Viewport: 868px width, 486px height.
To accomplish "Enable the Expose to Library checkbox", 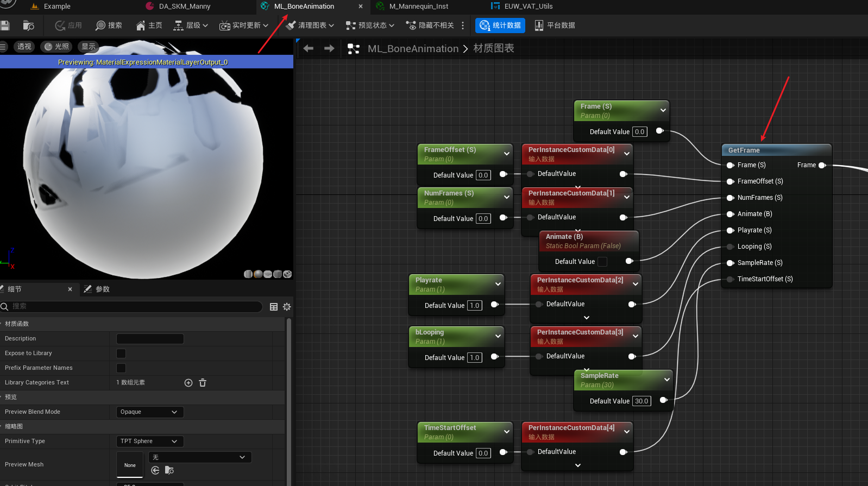I will click(121, 354).
